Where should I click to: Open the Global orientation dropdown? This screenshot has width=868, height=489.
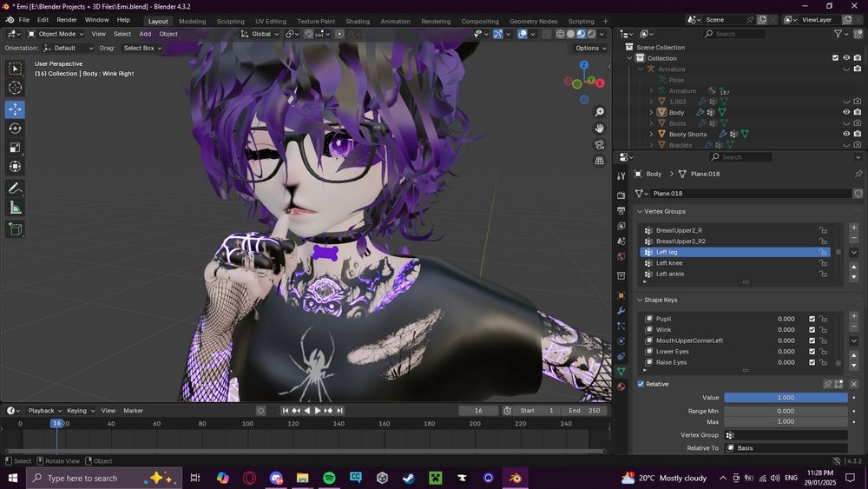260,34
